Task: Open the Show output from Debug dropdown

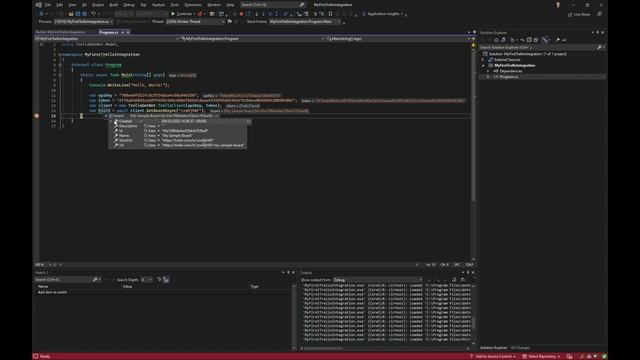Action: coord(378,280)
